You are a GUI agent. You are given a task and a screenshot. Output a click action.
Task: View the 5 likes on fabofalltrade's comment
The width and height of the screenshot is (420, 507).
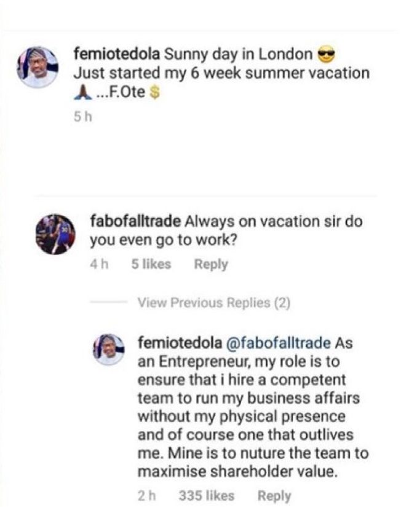[x=151, y=264]
